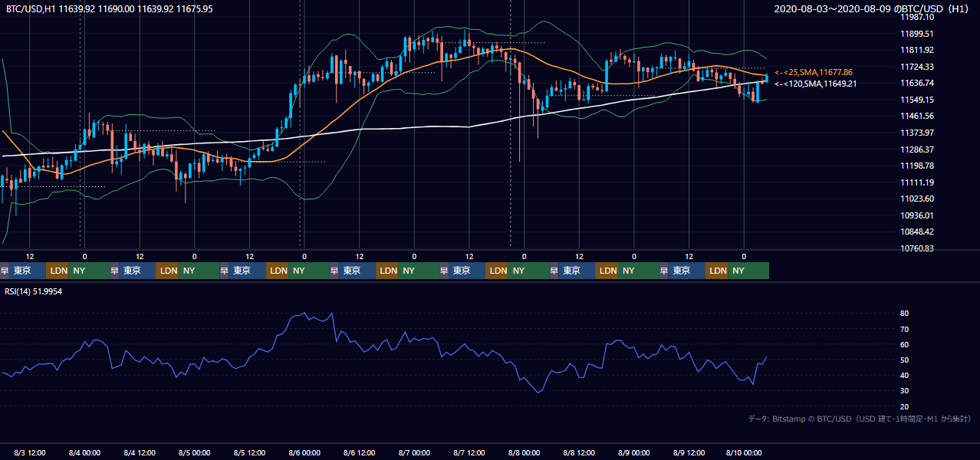This screenshot has width=980, height=460.
Task: Click the 8/5 00:00 date label
Action: pyautogui.click(x=196, y=452)
